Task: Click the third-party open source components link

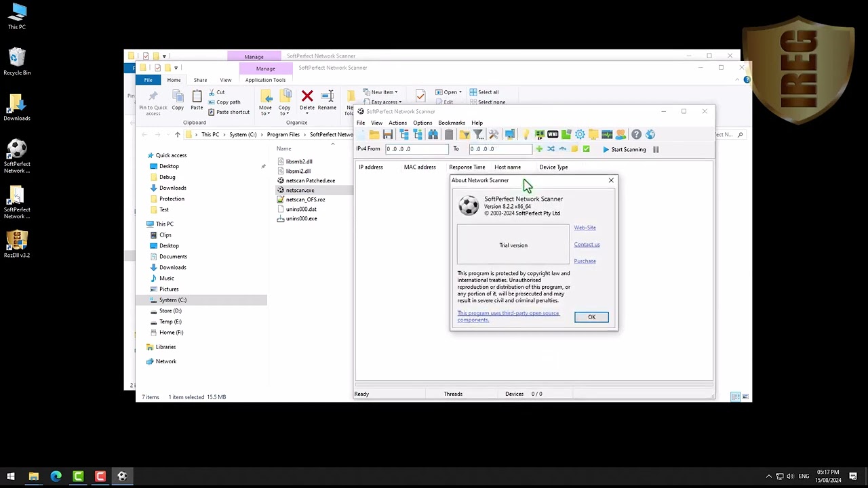Action: [x=508, y=317]
